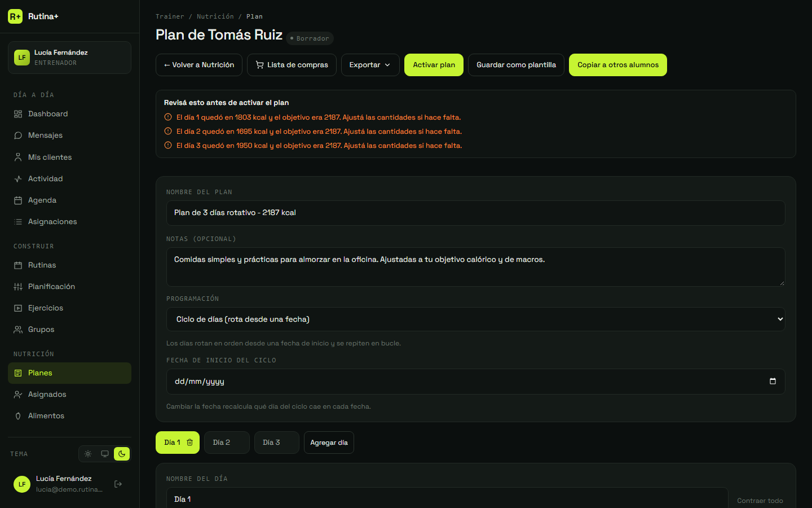
Task: Open Rutinas under Construir
Action: [69, 265]
